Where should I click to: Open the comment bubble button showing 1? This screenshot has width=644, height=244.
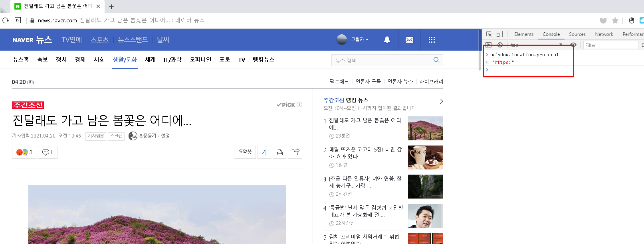click(48, 152)
